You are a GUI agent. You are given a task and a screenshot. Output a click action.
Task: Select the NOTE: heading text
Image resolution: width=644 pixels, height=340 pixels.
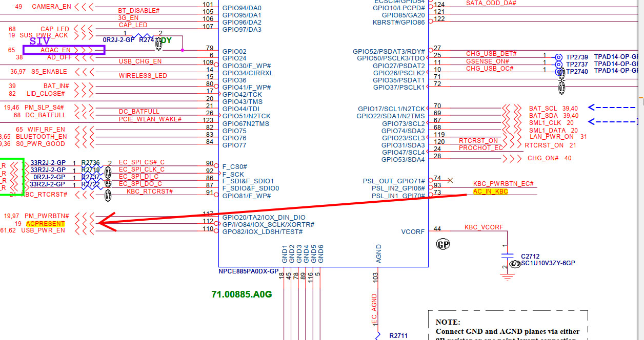coord(448,323)
